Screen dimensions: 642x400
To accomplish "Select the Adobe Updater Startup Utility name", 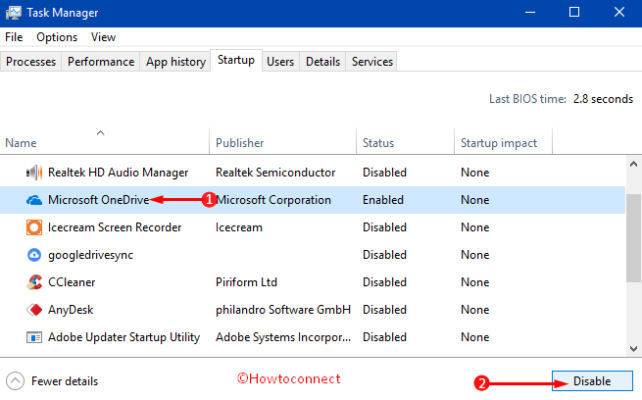I will tap(124, 337).
